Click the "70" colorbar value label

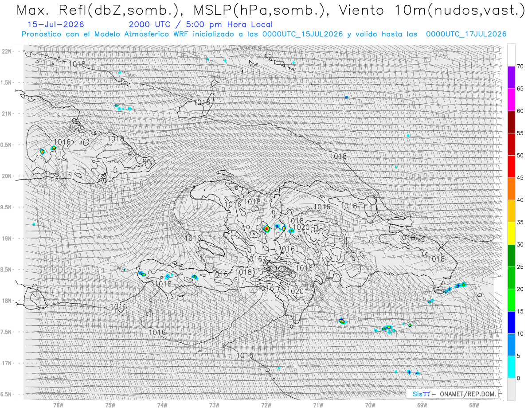coord(520,67)
